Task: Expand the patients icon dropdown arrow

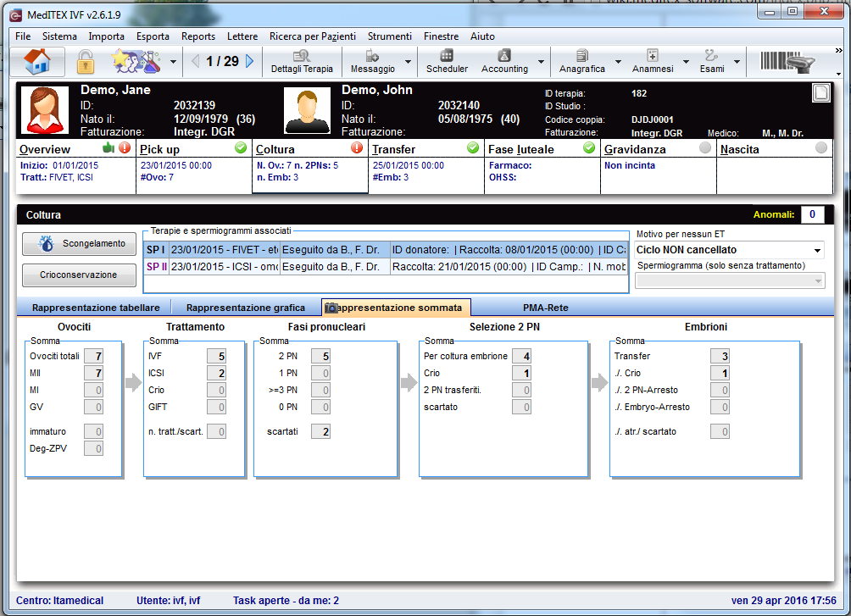Action: (x=173, y=62)
